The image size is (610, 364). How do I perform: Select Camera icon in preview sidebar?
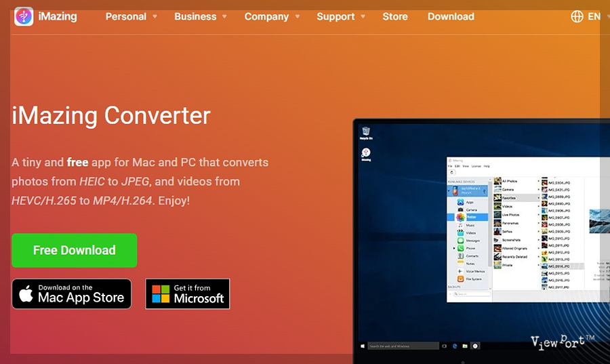tap(460, 209)
